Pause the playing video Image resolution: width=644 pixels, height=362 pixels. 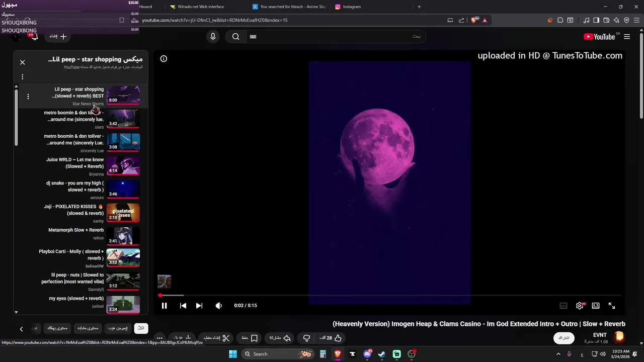coord(164,306)
